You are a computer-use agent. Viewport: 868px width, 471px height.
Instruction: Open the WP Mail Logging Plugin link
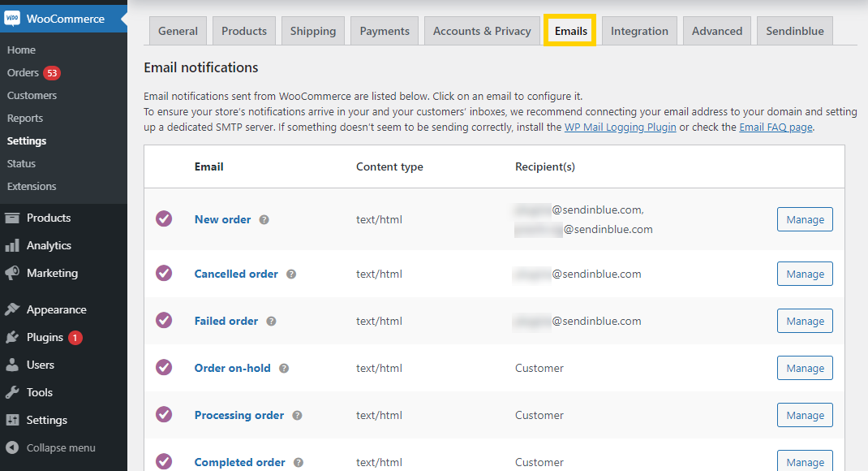pyautogui.click(x=620, y=127)
